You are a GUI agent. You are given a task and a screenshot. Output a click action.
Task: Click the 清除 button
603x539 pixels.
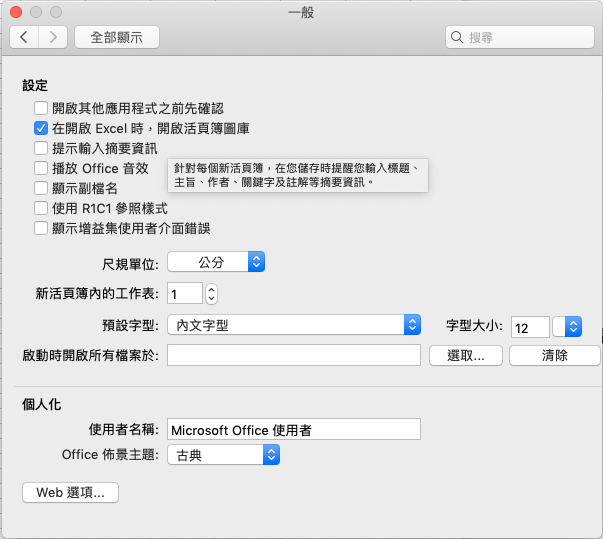[555, 356]
